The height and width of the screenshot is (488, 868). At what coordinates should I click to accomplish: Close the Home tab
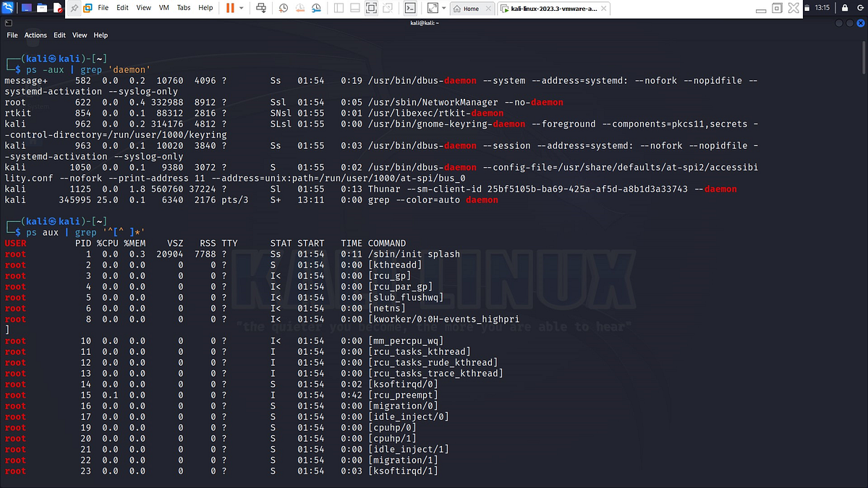[x=489, y=9]
